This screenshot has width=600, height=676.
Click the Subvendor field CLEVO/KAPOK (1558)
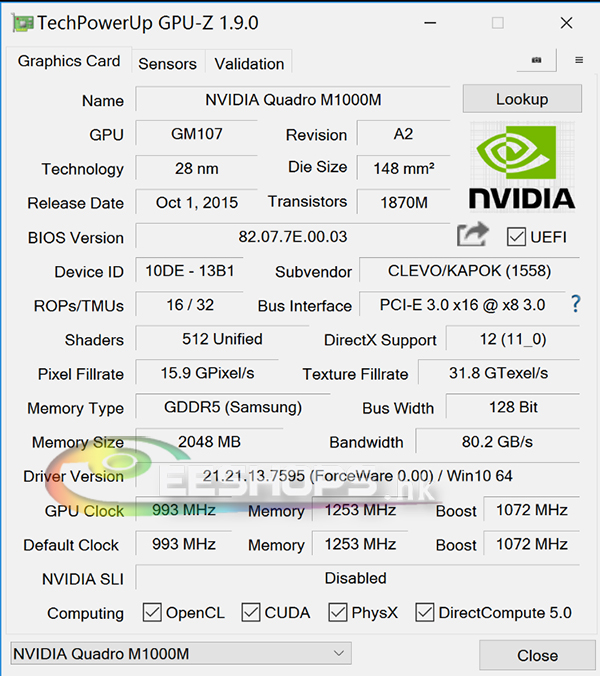tap(469, 271)
